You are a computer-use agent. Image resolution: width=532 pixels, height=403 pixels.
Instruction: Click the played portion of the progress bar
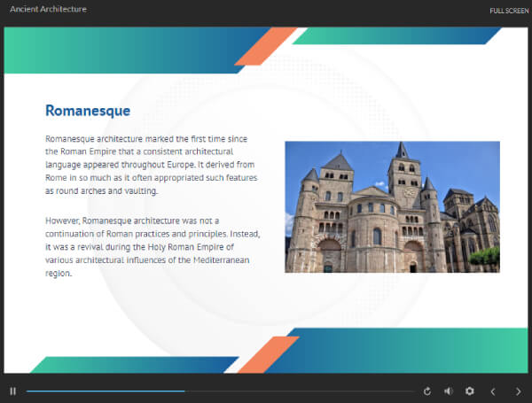click(105, 391)
